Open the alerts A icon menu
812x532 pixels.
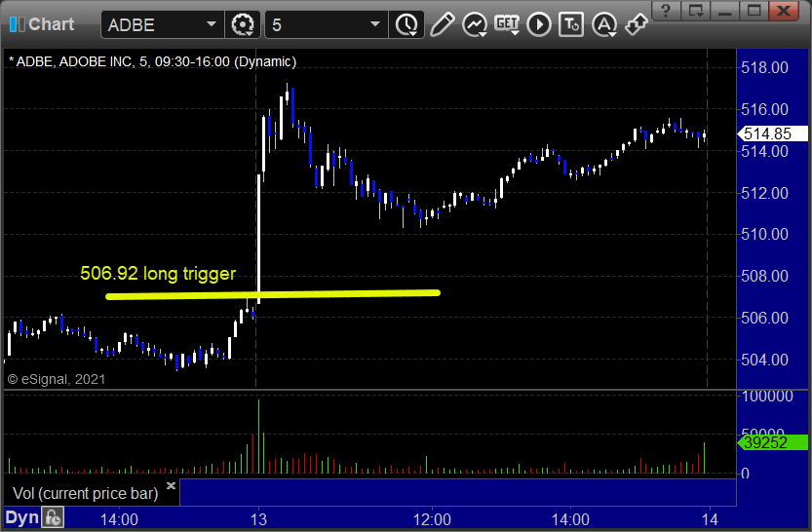[x=603, y=24]
